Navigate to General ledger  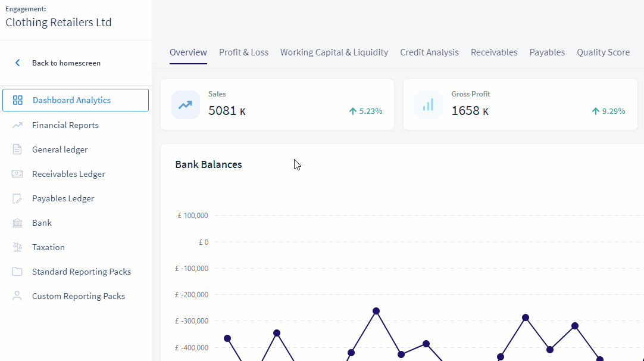60,150
